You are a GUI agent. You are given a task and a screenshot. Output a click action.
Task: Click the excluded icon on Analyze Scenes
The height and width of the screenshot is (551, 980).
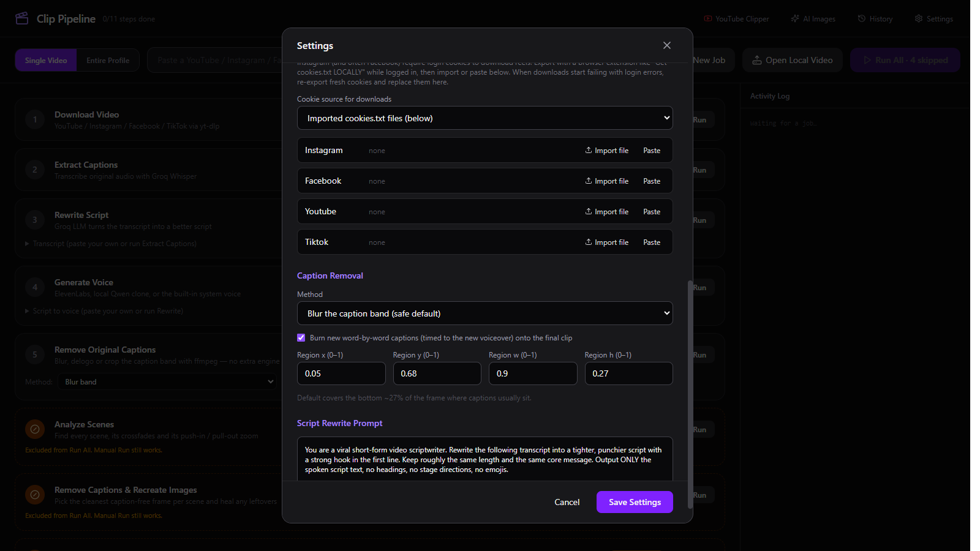35,429
